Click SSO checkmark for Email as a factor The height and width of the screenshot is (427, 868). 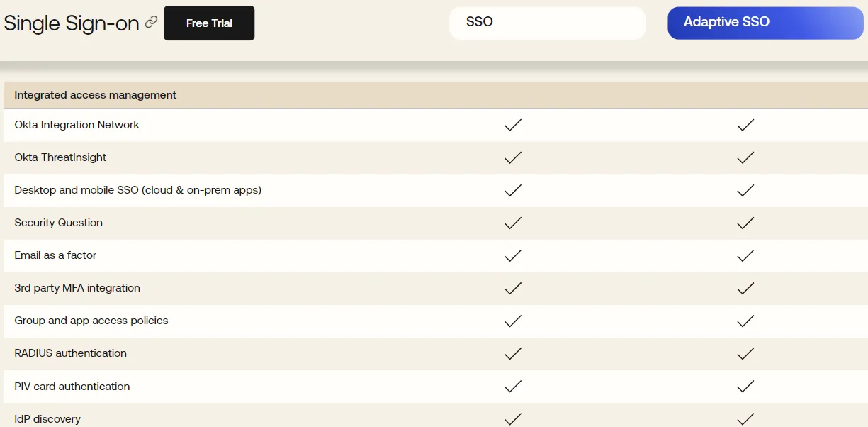click(513, 255)
